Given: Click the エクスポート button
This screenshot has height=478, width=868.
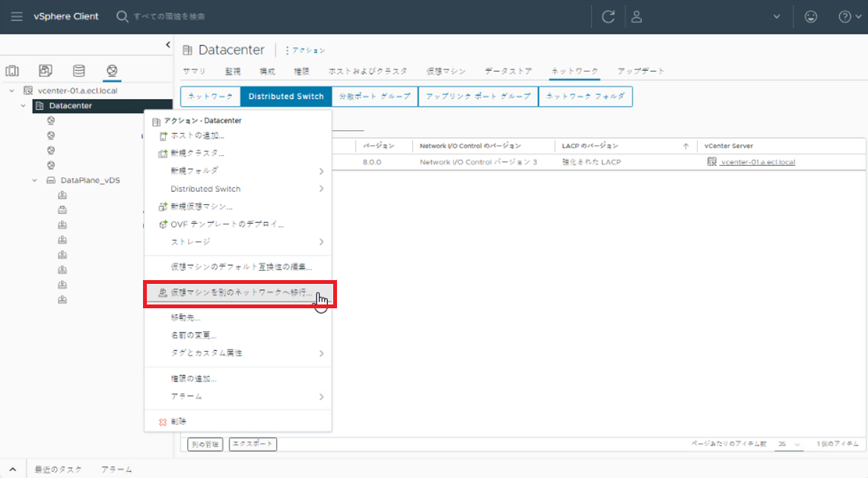Looking at the screenshot, I should 253,444.
